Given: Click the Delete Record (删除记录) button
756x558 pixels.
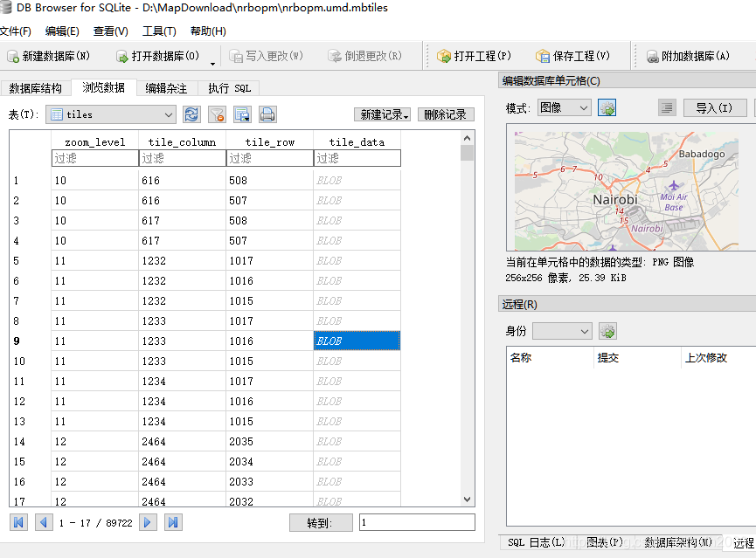Looking at the screenshot, I should tap(446, 114).
